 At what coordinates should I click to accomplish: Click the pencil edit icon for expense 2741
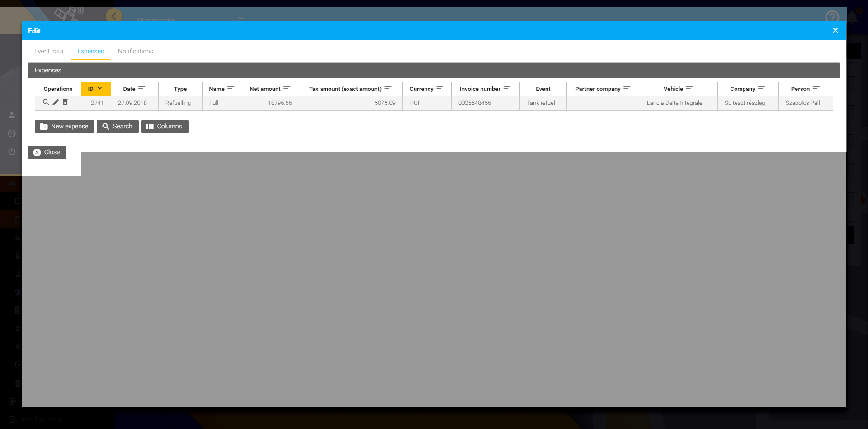(56, 103)
